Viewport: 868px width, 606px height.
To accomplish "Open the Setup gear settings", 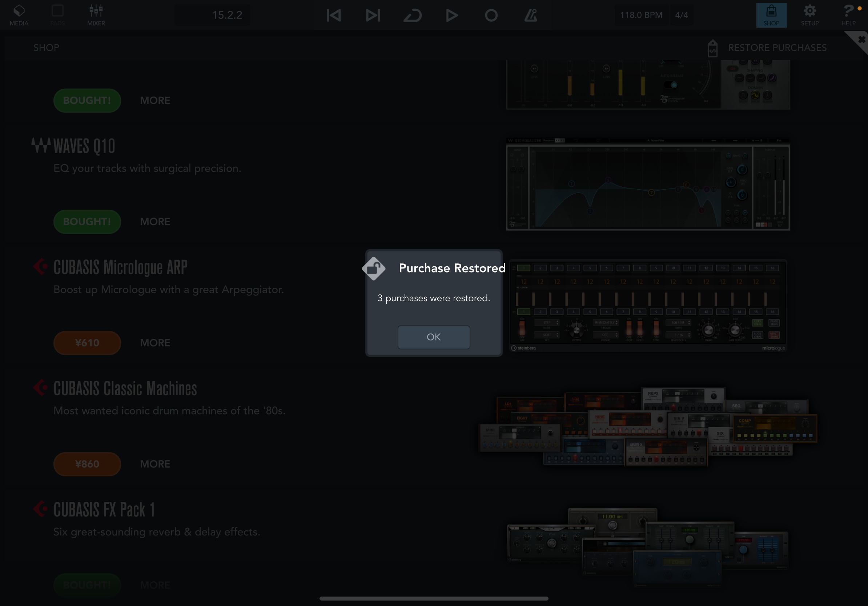I will [810, 15].
